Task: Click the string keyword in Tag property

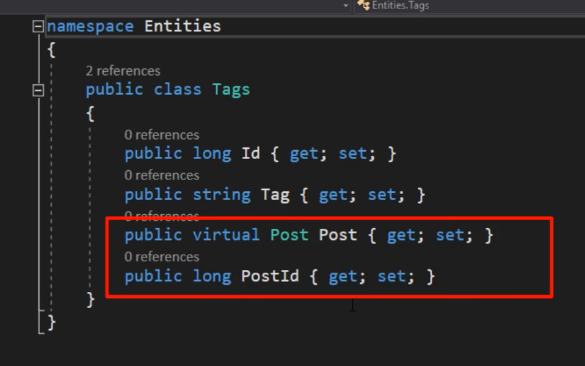Action: click(x=222, y=195)
